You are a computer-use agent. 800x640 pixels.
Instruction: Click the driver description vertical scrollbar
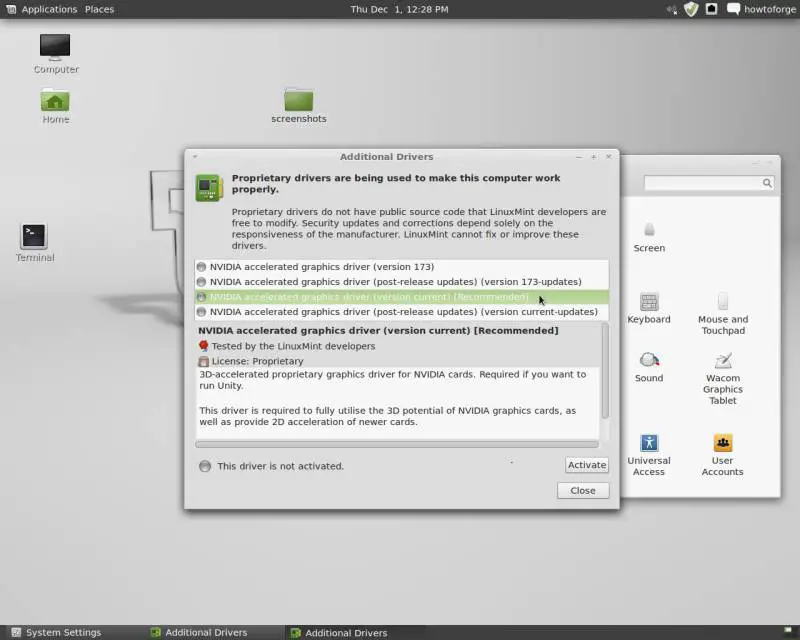(x=605, y=371)
